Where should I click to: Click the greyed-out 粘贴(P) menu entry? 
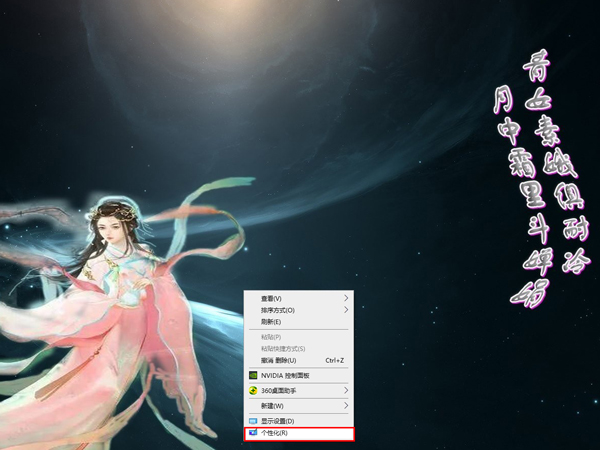(x=271, y=337)
